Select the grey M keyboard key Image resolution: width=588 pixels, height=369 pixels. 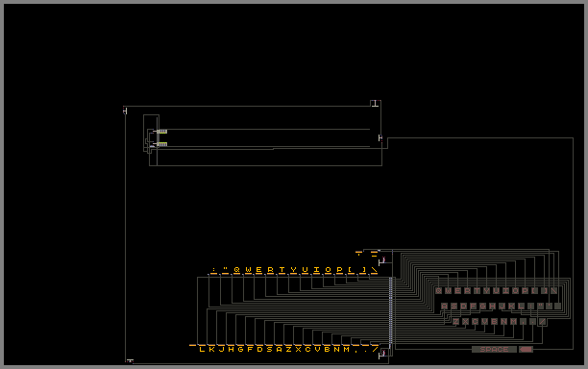pos(513,321)
